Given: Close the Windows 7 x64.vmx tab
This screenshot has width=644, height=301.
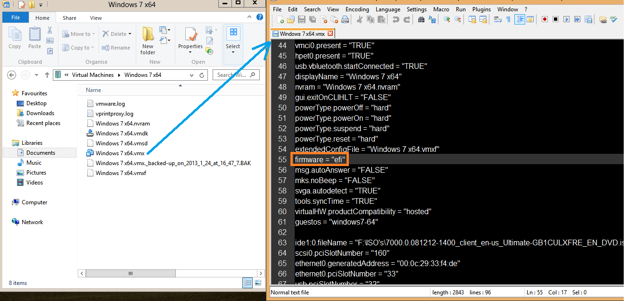Looking at the screenshot, I should click(x=330, y=33).
